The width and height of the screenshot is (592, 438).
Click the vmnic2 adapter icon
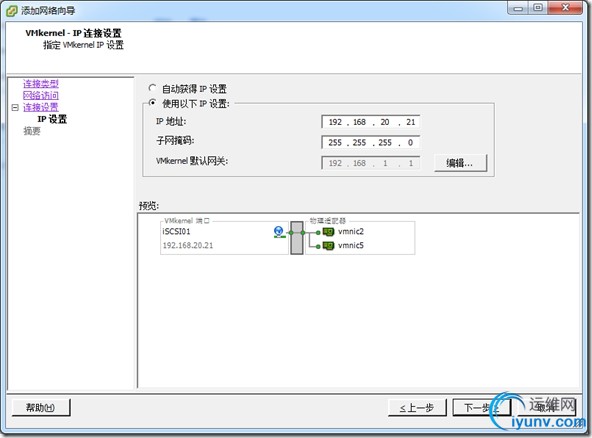[x=328, y=232]
